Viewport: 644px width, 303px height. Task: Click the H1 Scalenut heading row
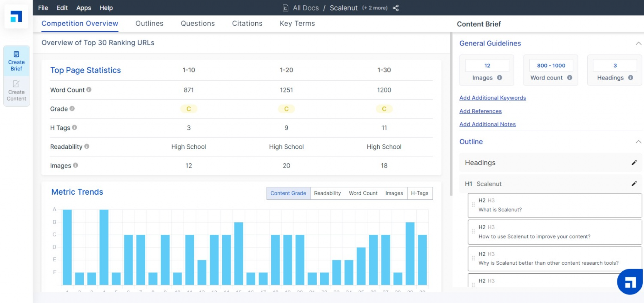pos(550,184)
